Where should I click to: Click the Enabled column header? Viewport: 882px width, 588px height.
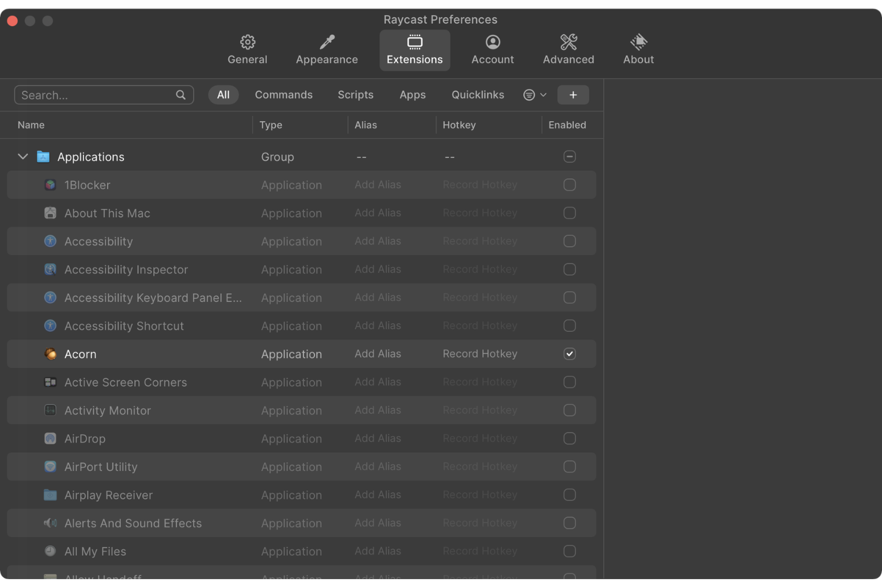click(x=567, y=125)
